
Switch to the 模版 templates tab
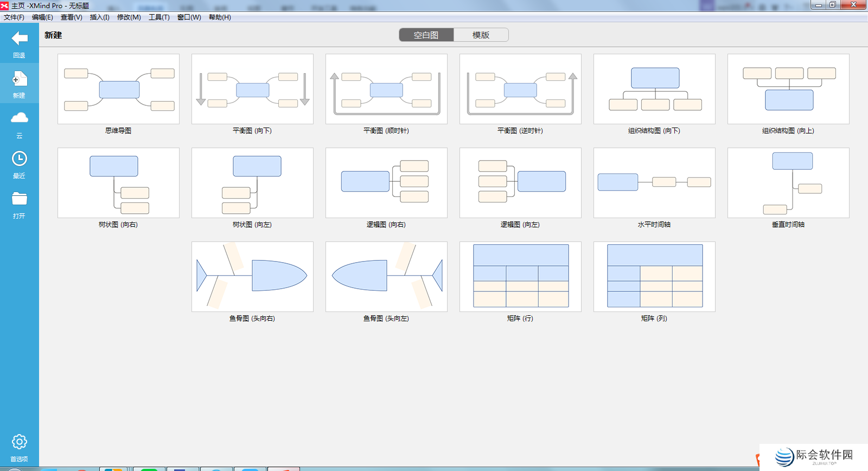click(x=481, y=35)
